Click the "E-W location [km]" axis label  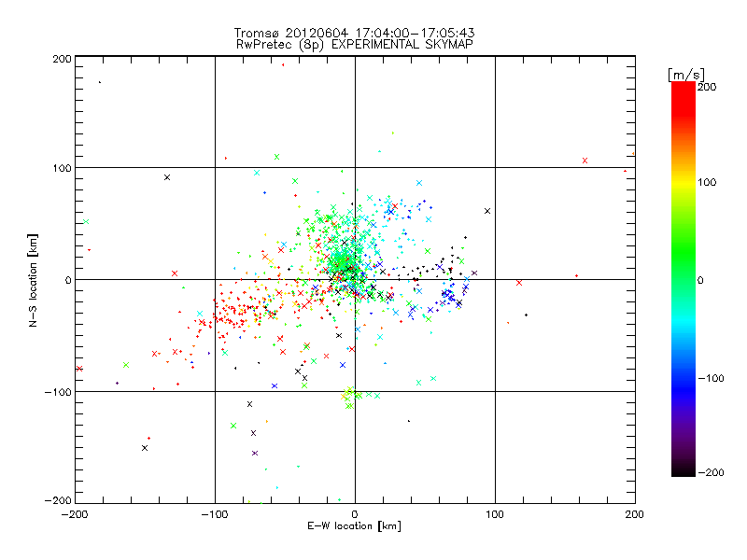tap(354, 526)
